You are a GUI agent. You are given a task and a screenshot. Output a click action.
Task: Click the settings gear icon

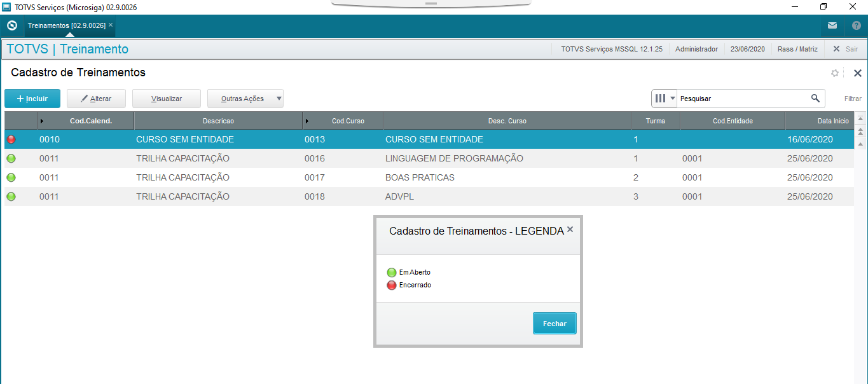coord(835,73)
